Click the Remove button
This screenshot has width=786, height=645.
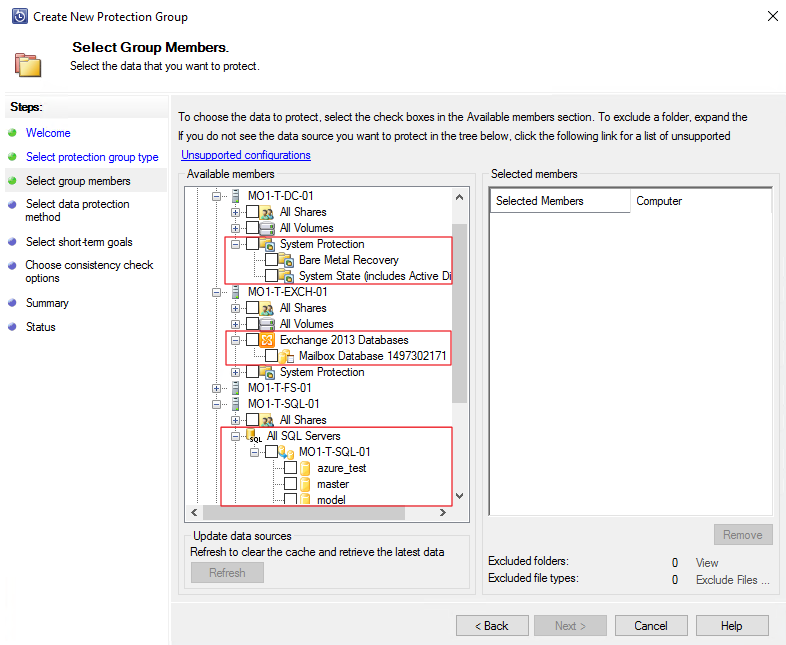click(x=743, y=535)
